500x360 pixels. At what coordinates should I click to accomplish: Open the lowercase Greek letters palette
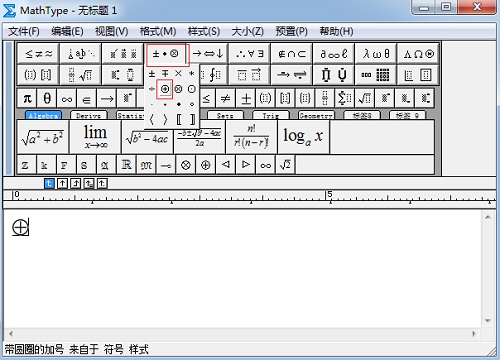click(376, 53)
